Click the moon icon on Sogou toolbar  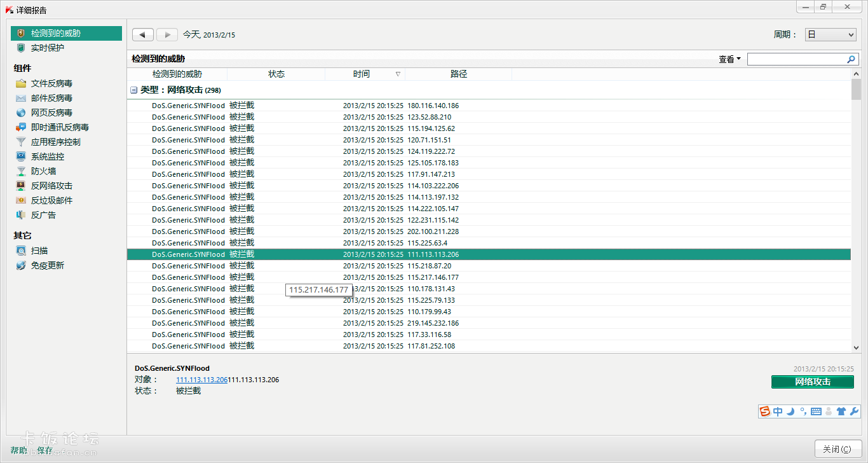(x=791, y=411)
